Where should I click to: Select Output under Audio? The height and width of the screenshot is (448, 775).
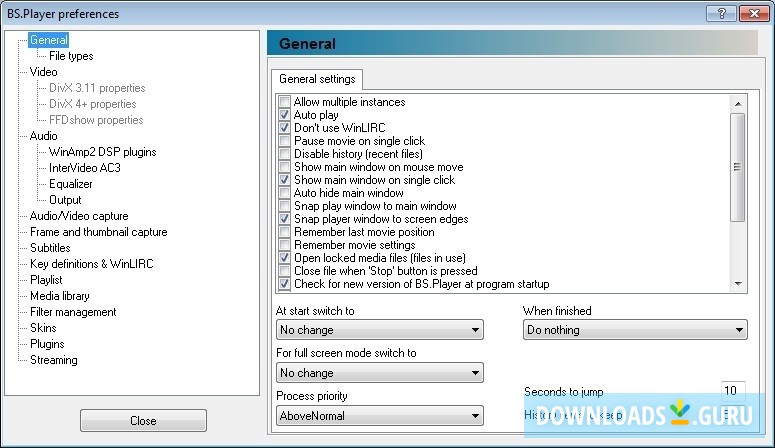65,200
